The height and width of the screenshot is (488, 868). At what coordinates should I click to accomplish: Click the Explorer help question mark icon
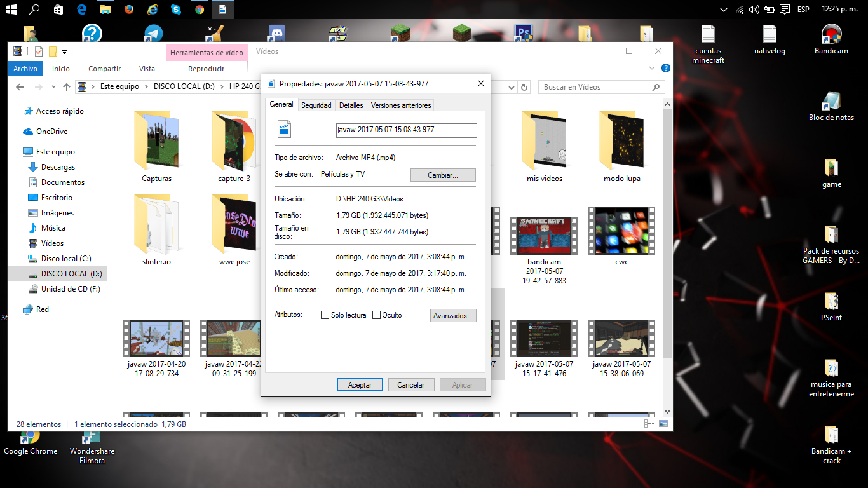pyautogui.click(x=665, y=69)
